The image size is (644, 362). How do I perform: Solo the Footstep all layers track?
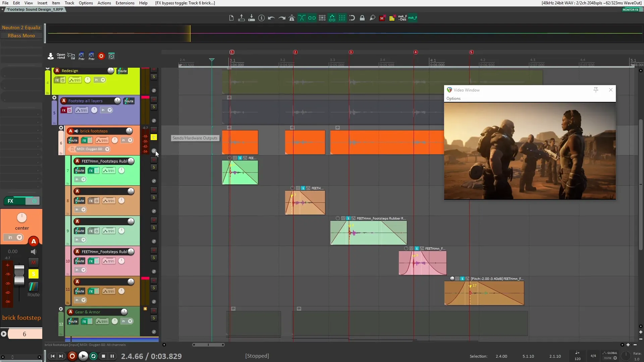[154, 107]
